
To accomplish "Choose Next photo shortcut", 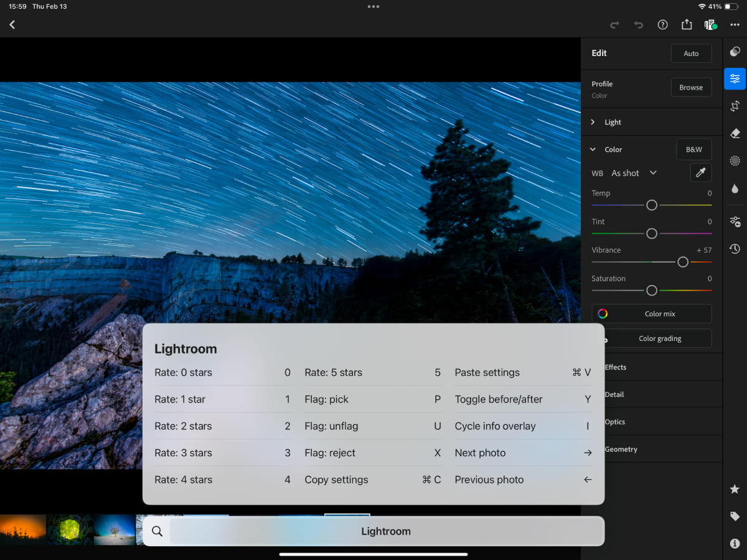I will pos(524,453).
